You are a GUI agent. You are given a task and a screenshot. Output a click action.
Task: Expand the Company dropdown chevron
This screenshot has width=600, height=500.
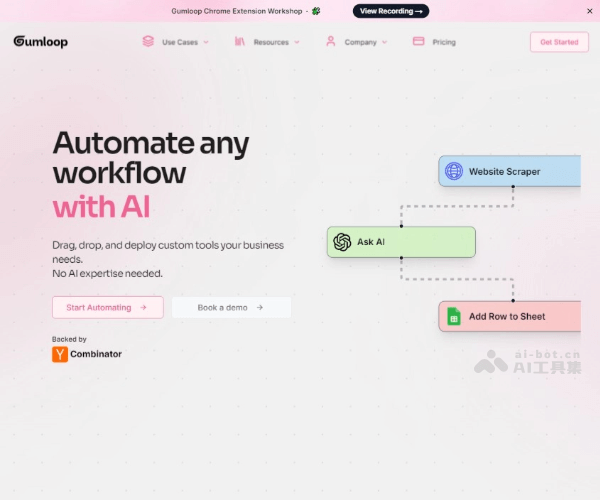pos(385,43)
